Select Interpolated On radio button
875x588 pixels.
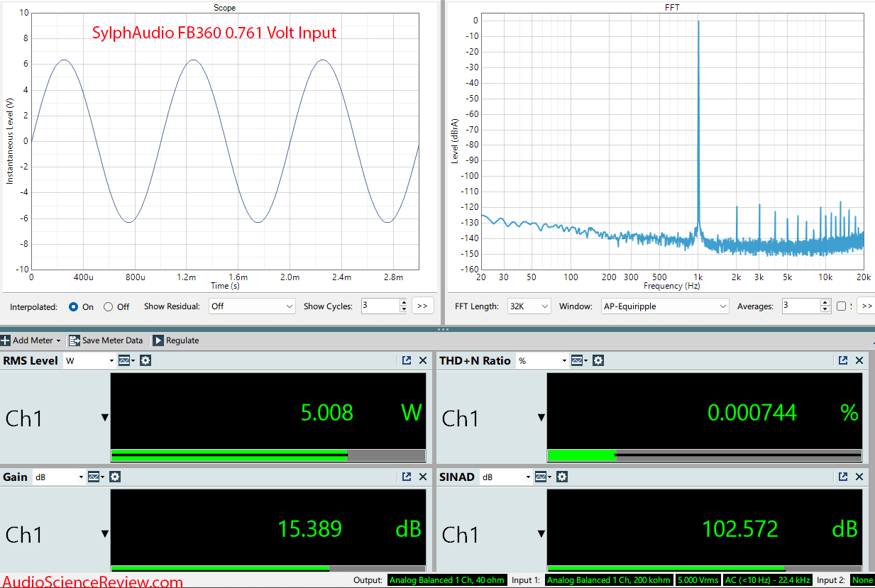(x=73, y=306)
